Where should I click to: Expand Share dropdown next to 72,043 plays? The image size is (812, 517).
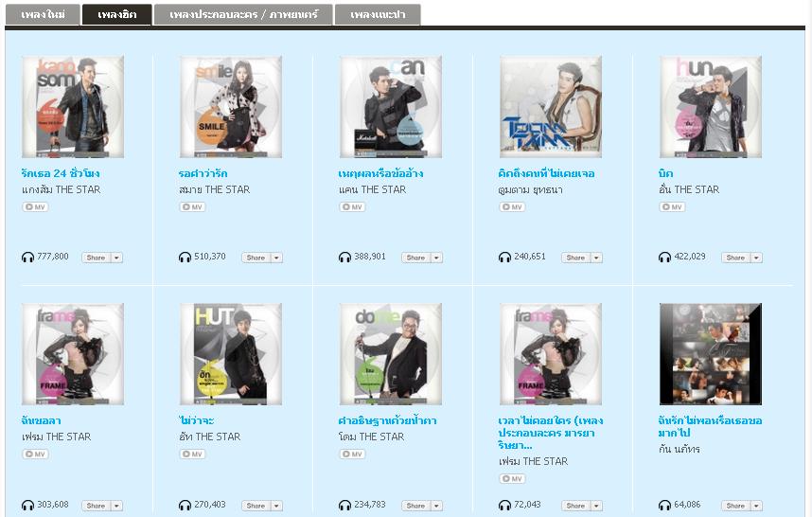click(x=596, y=506)
